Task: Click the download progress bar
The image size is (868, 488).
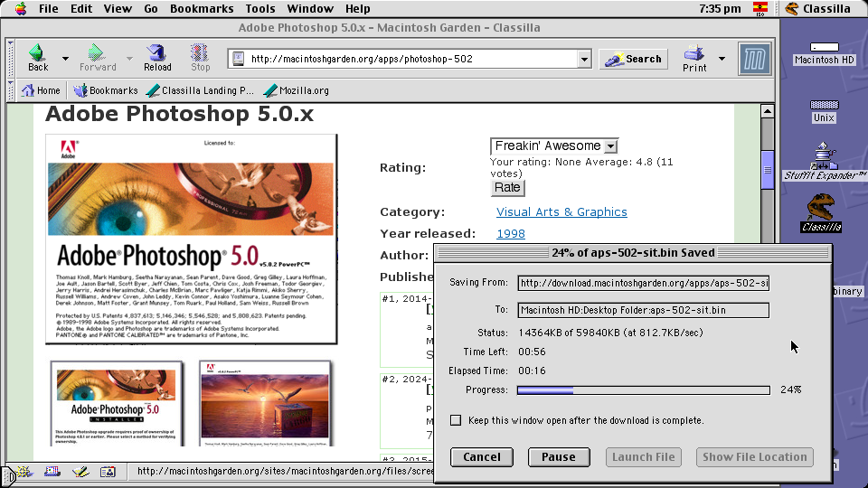Action: tap(643, 389)
